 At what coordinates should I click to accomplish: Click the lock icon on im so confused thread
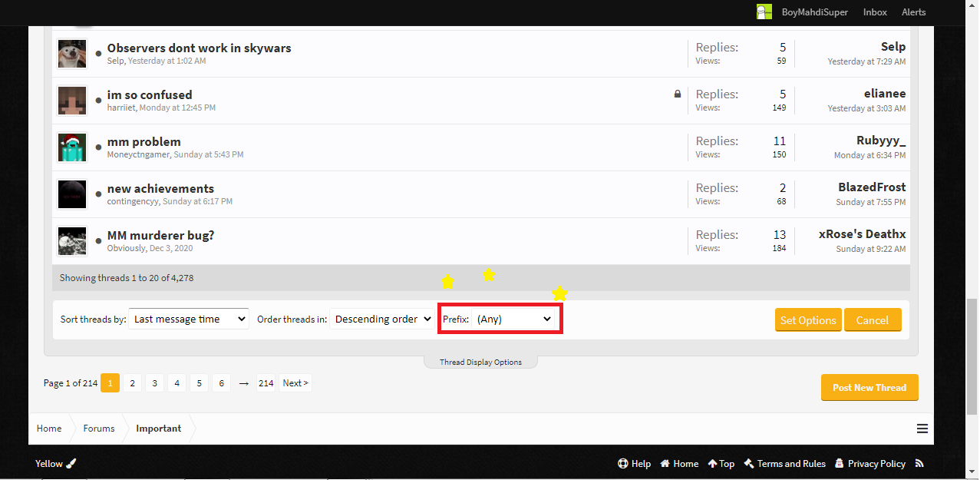tap(677, 94)
